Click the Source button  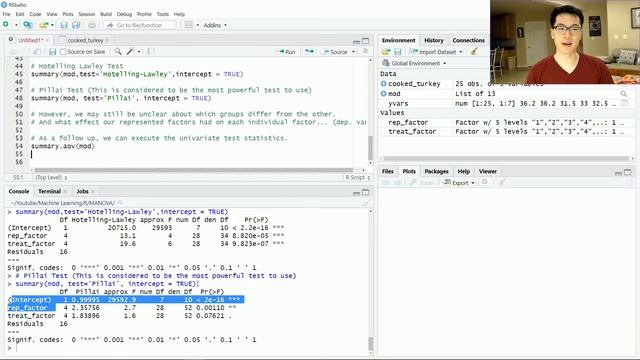click(x=334, y=52)
